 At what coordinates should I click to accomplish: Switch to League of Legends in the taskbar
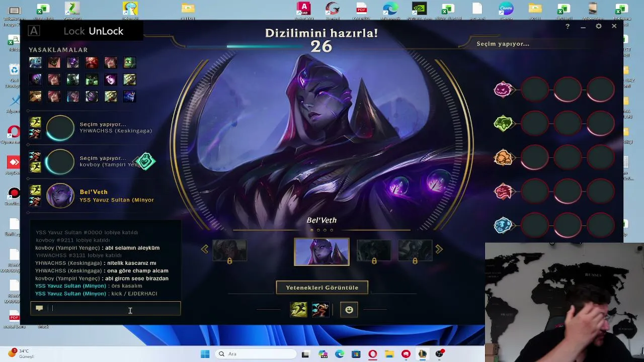422,354
